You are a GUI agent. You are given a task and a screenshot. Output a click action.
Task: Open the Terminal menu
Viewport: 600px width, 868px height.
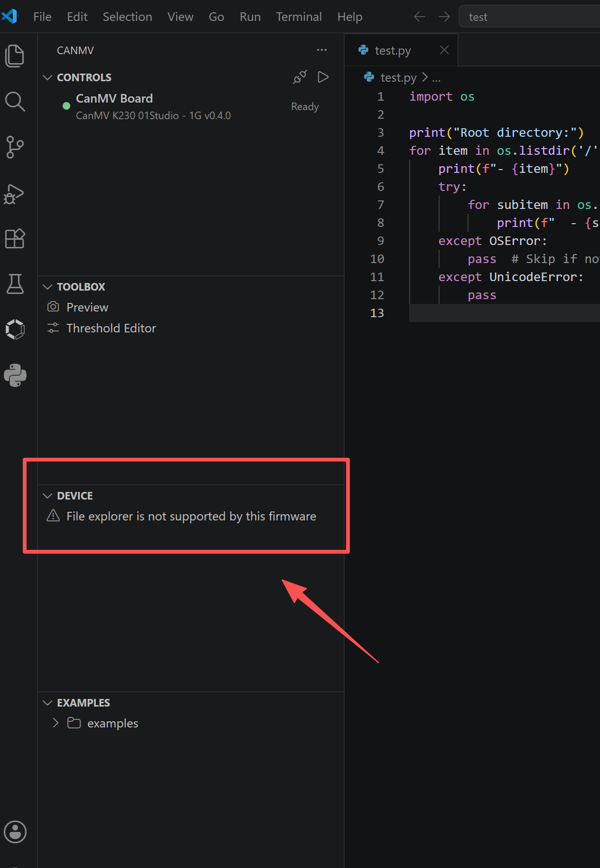click(299, 17)
